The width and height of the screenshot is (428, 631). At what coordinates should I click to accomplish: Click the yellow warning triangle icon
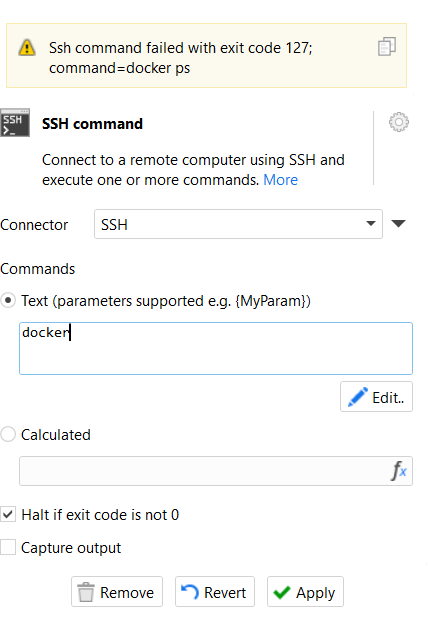coord(27,47)
